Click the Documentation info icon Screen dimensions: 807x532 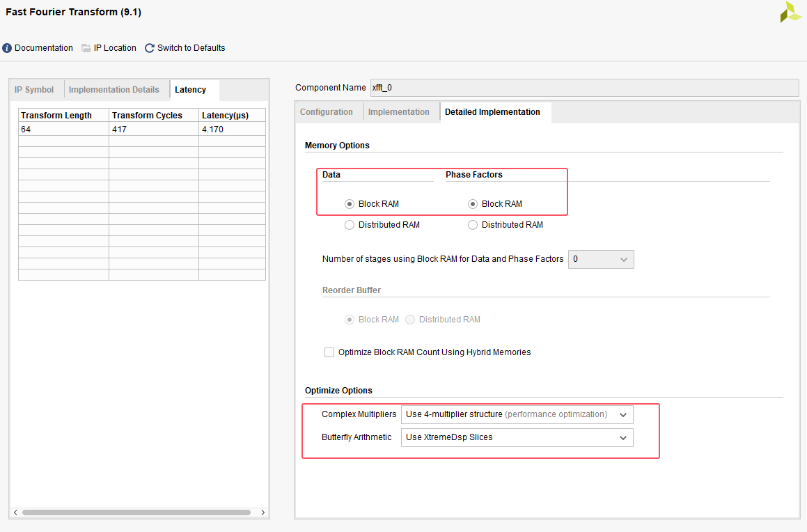point(7,48)
